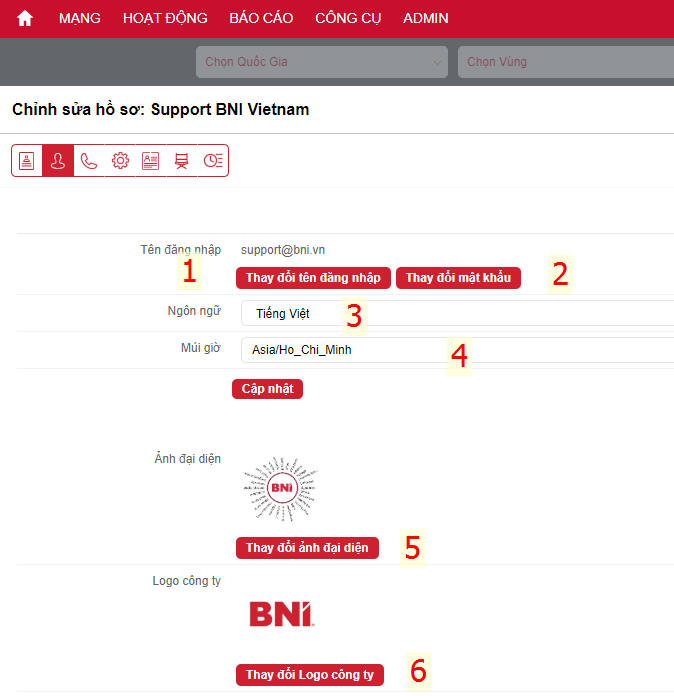Open the ADMIN menu
The width and height of the screenshot is (674, 696).
coord(426,18)
